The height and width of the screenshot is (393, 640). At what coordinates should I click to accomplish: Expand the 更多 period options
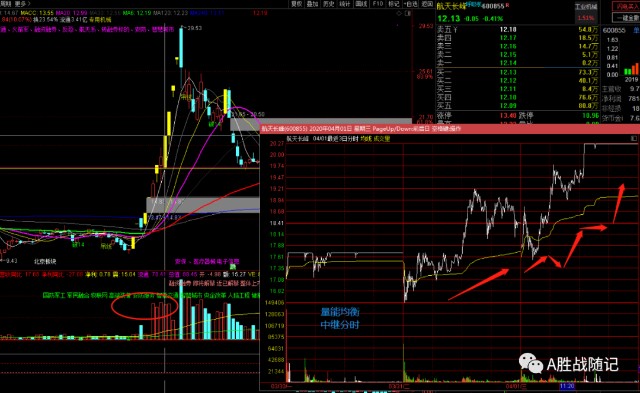22,4
